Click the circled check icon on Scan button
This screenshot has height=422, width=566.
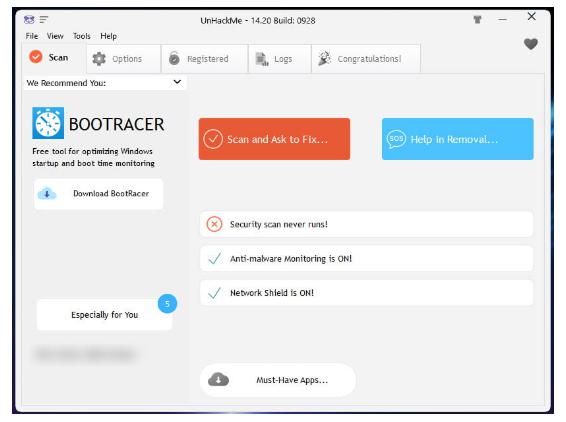tap(213, 139)
